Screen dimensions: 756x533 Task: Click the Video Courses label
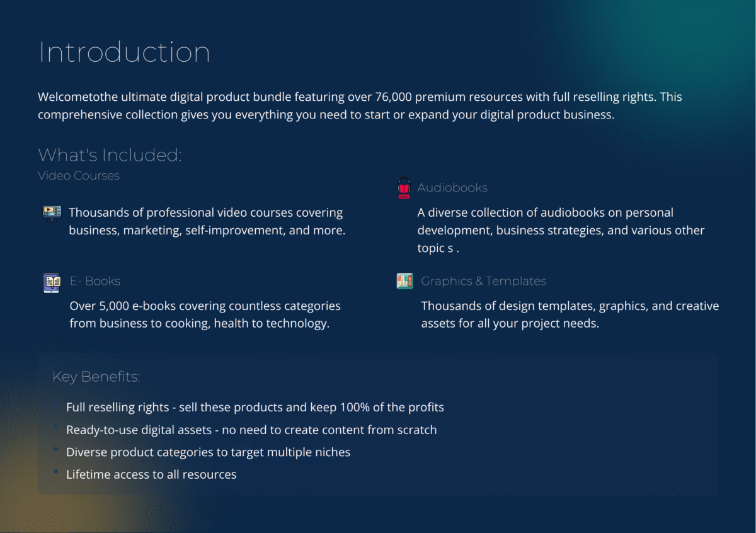point(79,176)
